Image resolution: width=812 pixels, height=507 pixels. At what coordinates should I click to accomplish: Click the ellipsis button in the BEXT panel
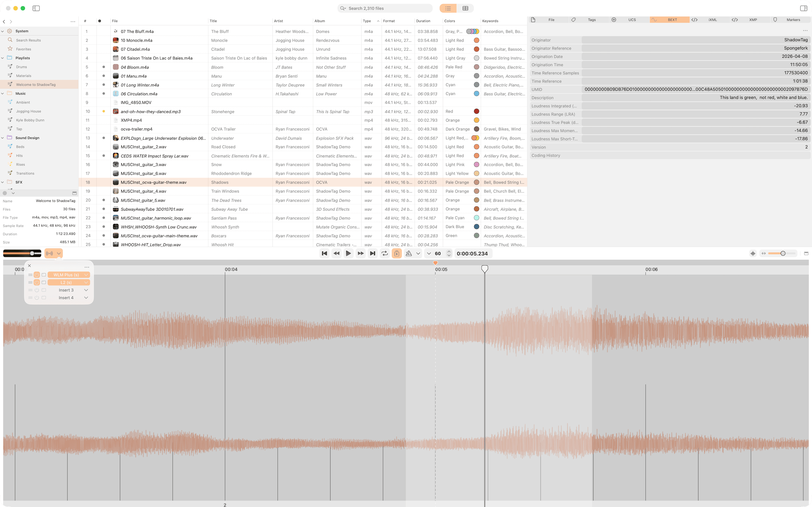coord(806,30)
